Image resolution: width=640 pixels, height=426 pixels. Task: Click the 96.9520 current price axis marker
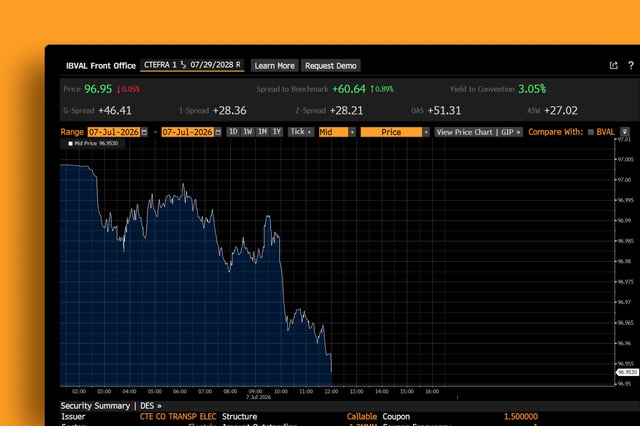(627, 372)
